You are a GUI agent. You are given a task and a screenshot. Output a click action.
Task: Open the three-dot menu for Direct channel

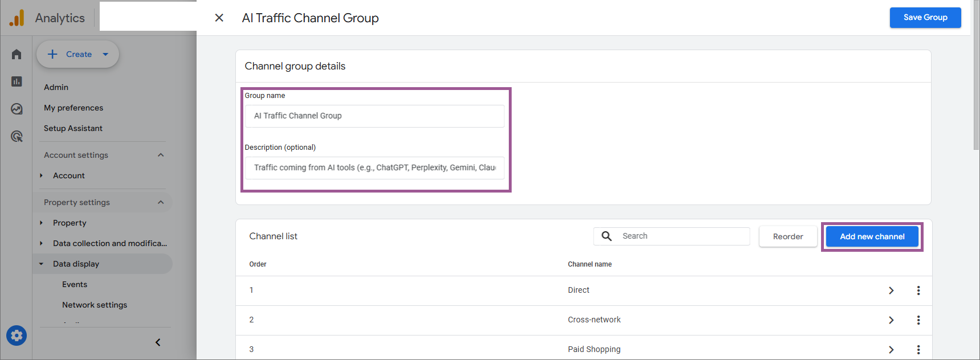[x=918, y=291]
